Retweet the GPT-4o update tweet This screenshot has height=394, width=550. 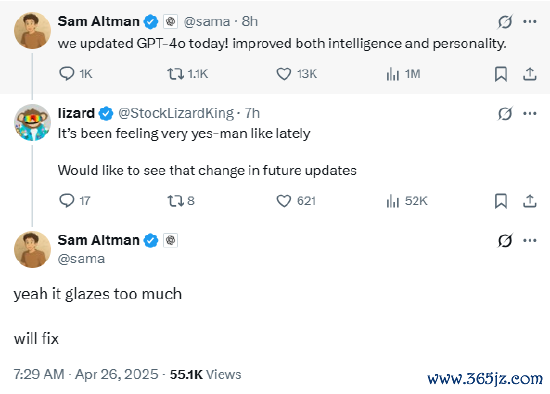(175, 74)
